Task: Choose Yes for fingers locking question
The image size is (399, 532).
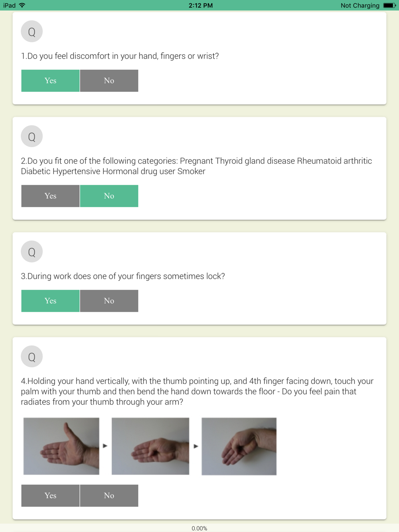Action: pyautogui.click(x=50, y=301)
